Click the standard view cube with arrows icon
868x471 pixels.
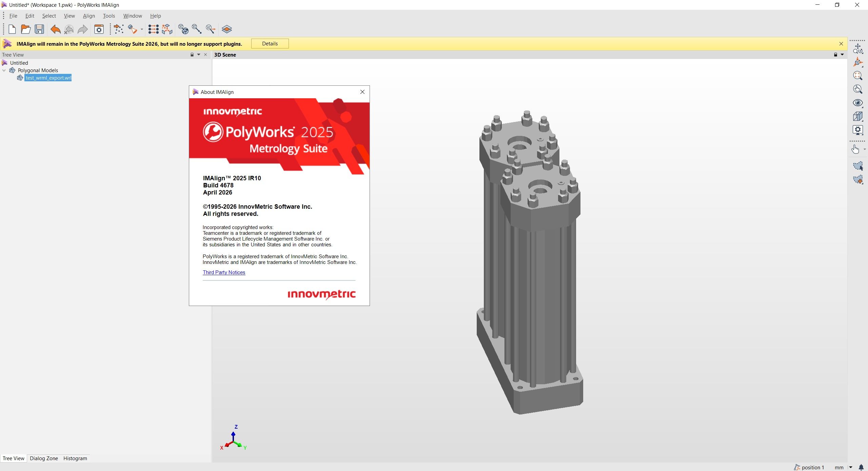858,62
